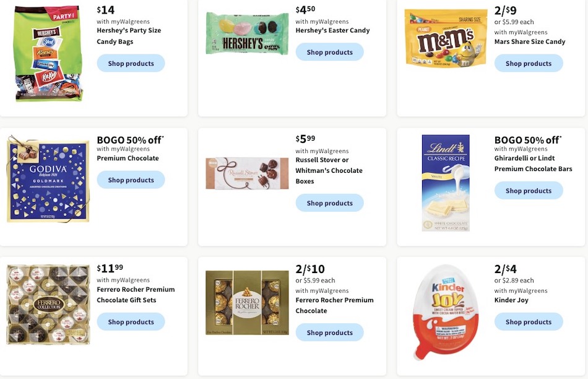
Task: Select the Godiva Goldmark chocolate box image
Action: pyautogui.click(x=47, y=178)
